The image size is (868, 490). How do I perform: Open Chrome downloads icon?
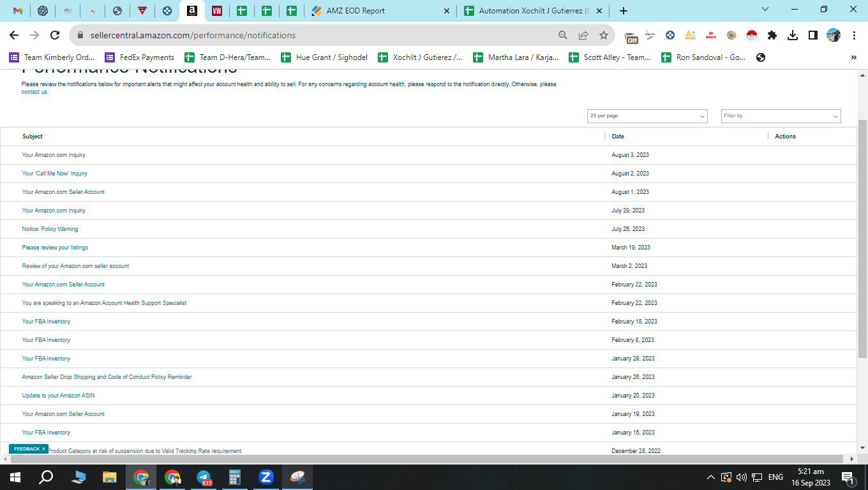(x=793, y=35)
